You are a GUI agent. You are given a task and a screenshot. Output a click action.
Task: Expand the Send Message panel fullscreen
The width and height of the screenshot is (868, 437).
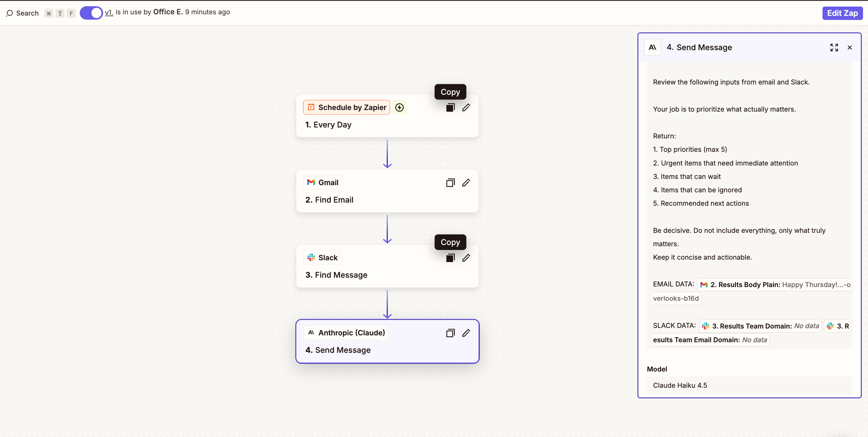coord(834,48)
